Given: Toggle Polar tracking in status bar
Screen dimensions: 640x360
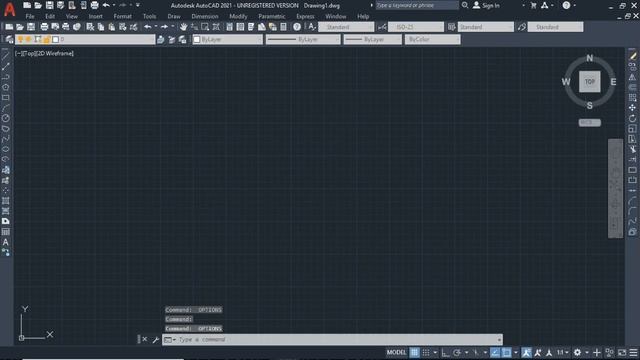Looking at the screenshot, I should [457, 352].
